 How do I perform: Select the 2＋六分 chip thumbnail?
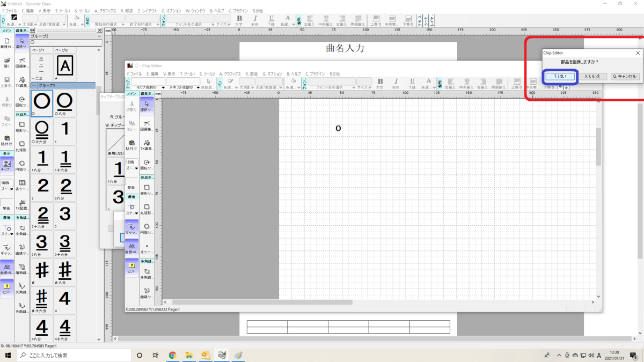tap(42, 216)
